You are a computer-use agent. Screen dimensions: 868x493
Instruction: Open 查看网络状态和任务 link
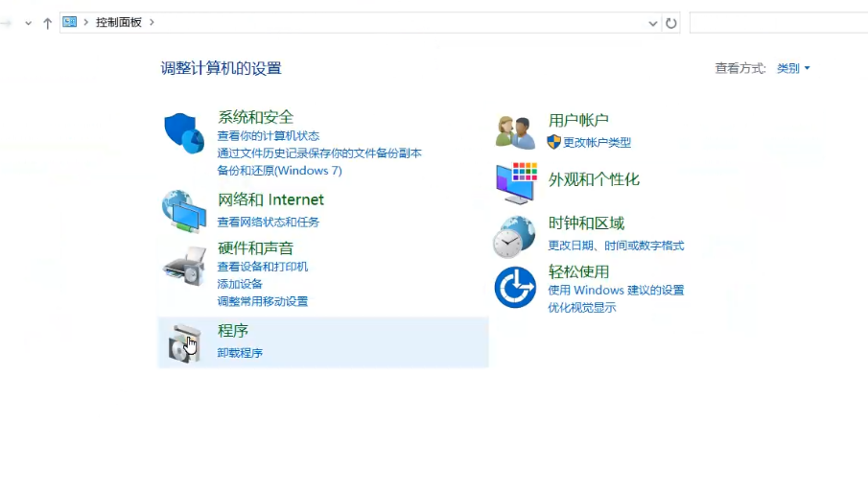[269, 222]
